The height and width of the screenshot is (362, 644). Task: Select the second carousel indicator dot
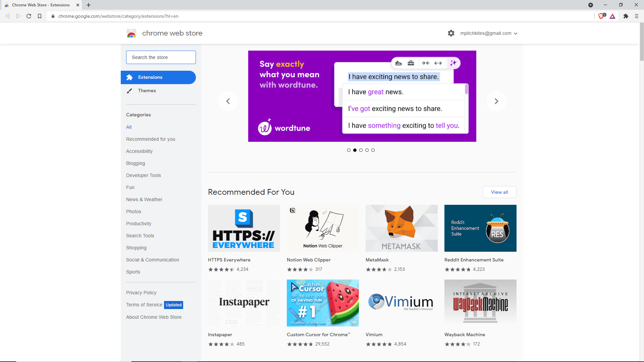click(355, 150)
